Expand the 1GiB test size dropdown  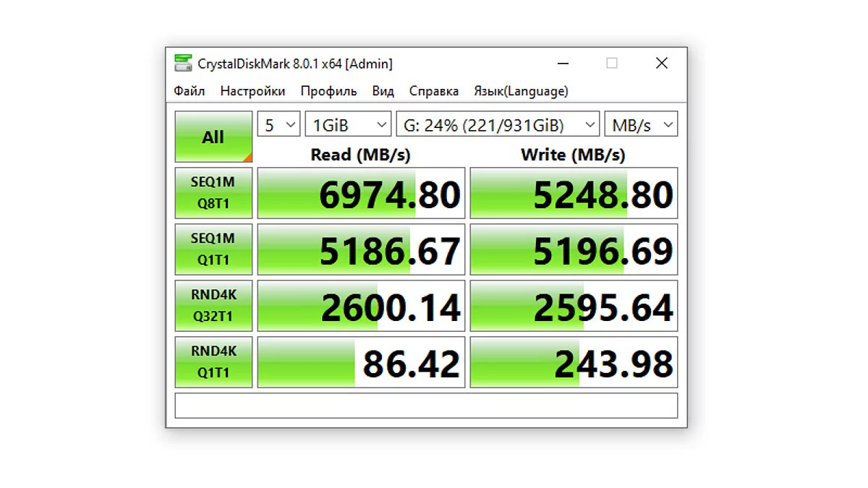pyautogui.click(x=348, y=125)
